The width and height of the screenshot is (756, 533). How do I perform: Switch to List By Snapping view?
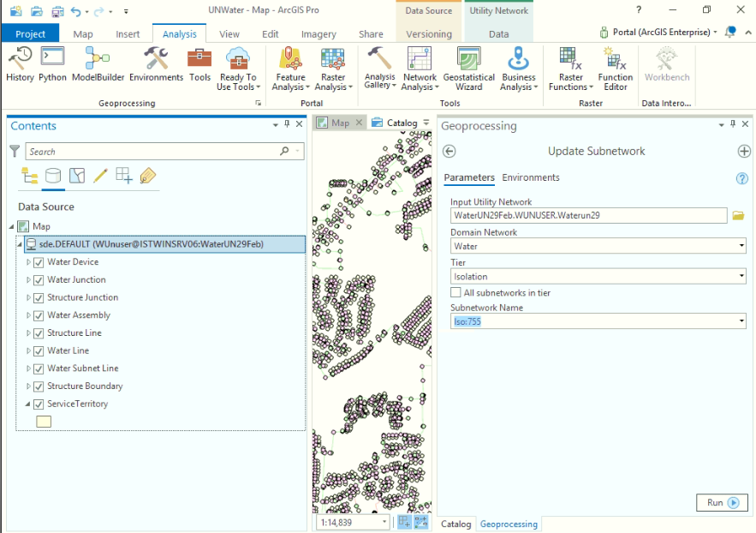124,176
